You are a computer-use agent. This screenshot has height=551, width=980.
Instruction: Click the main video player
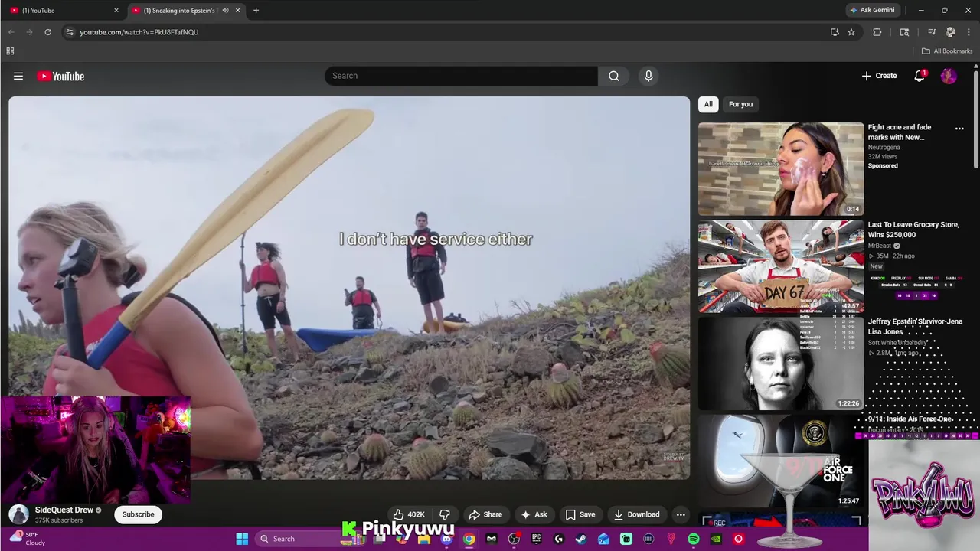click(x=349, y=288)
